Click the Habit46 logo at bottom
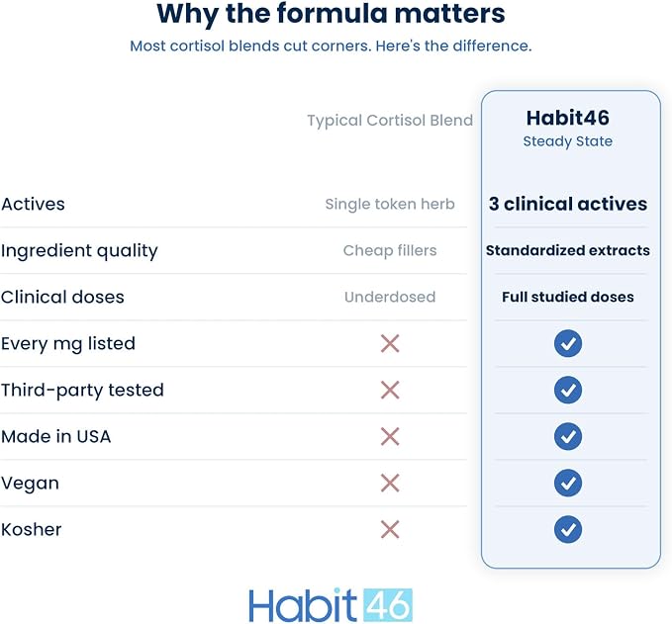This screenshot has width=672, height=624. click(x=331, y=605)
